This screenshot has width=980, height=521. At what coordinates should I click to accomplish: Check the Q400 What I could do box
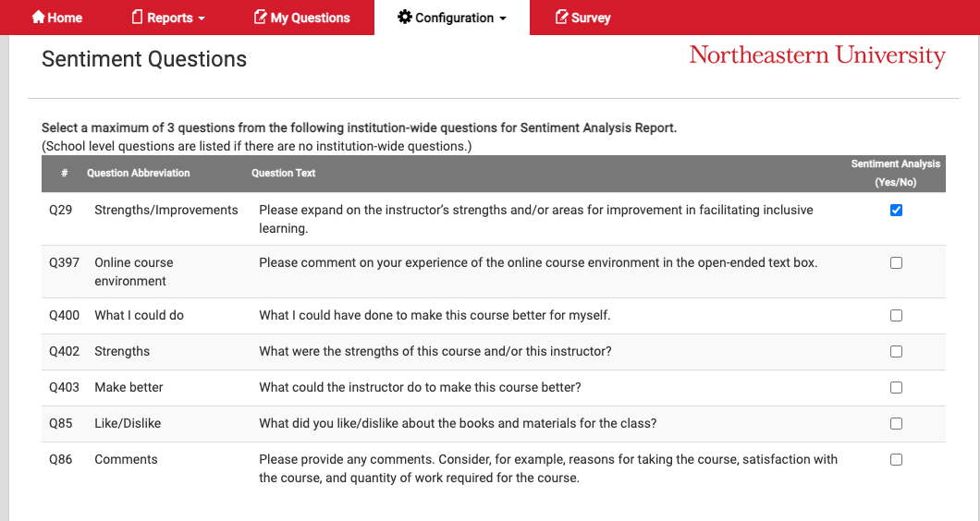click(x=896, y=316)
